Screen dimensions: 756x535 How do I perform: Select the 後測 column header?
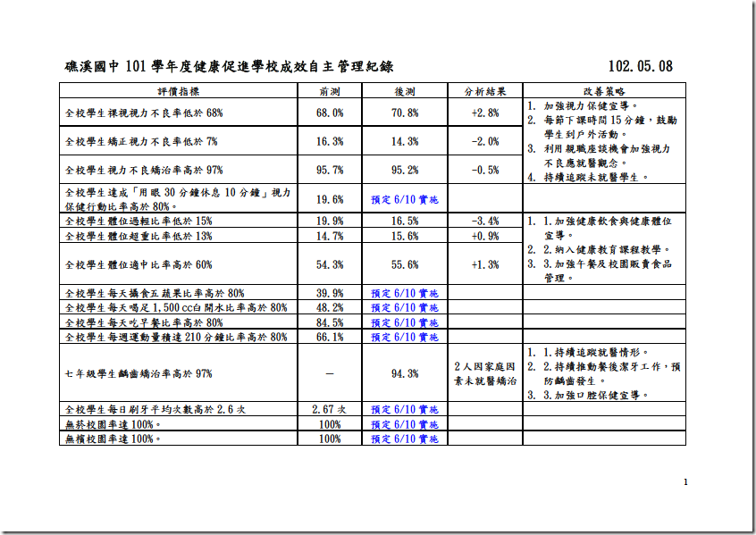(x=405, y=91)
